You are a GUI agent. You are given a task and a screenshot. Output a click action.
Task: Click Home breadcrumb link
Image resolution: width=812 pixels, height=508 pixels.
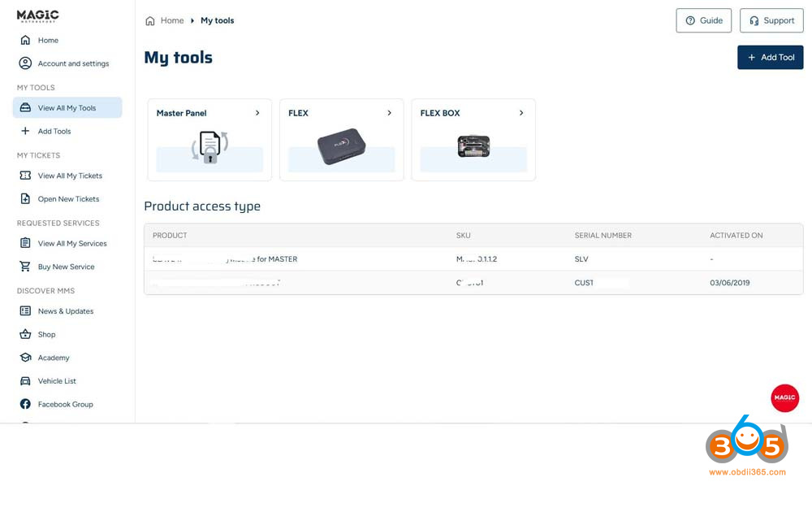172,21
